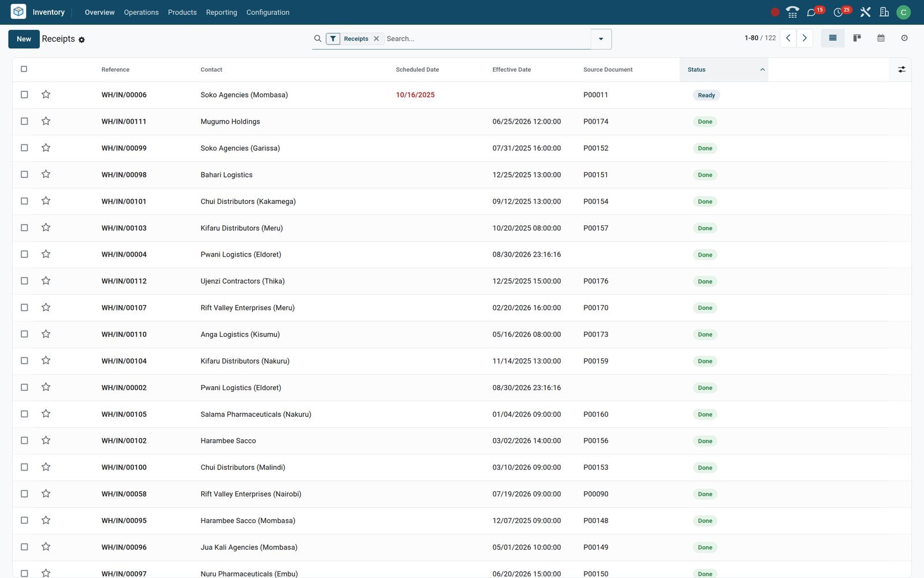This screenshot has width=924, height=578.
Task: Open the Receipts settings gear icon
Action: coord(81,40)
